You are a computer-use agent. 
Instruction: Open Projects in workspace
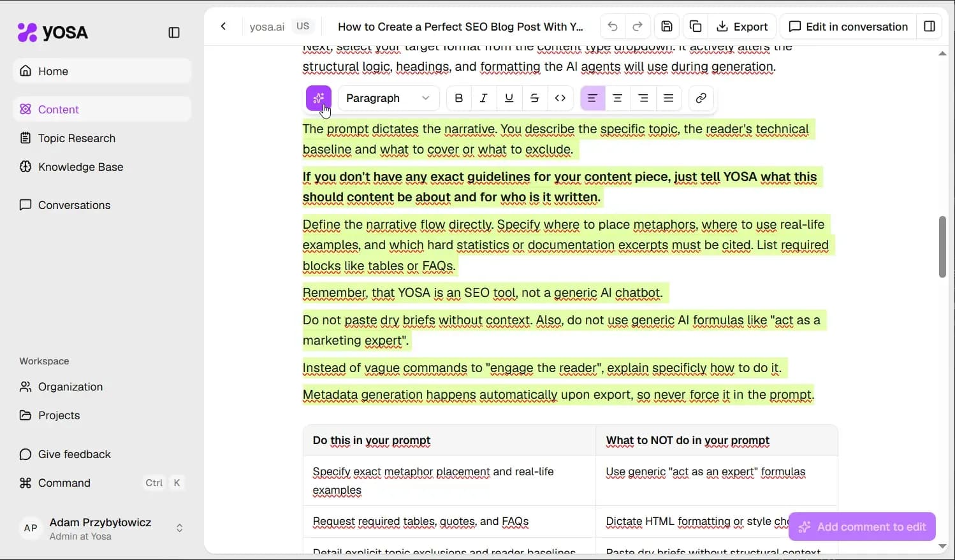[x=102, y=415]
